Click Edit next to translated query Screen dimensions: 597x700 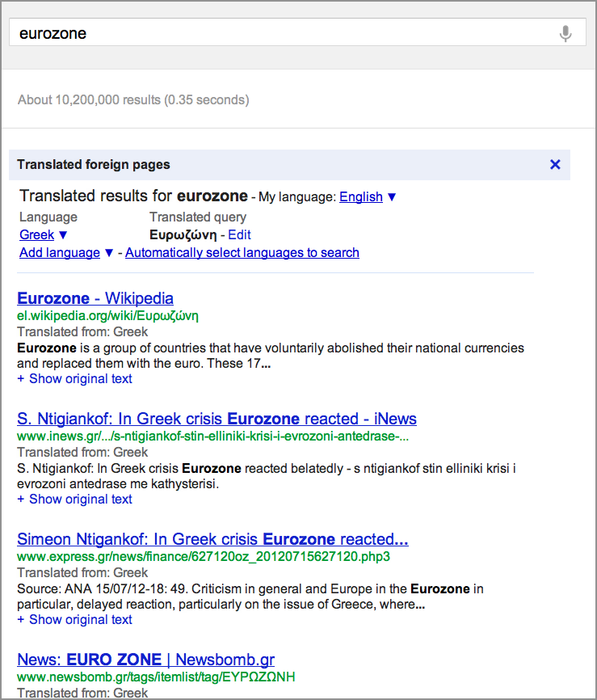tap(239, 234)
